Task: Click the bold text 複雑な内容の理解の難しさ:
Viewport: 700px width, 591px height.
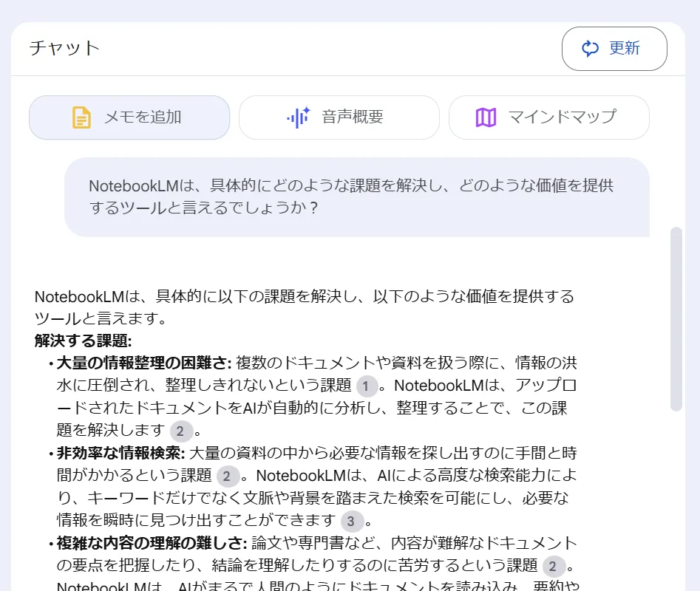Action: [152, 543]
